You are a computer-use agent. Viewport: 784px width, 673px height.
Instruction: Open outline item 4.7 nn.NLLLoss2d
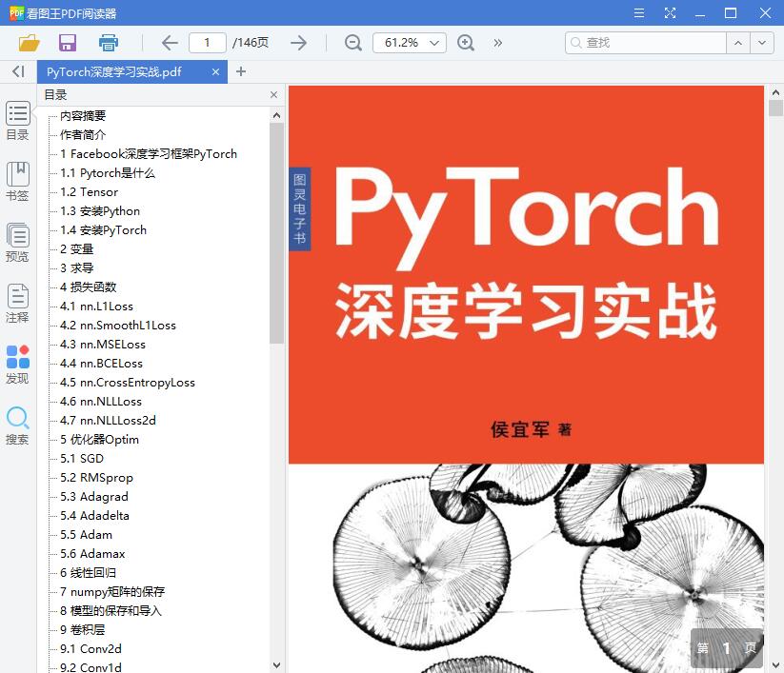(108, 420)
